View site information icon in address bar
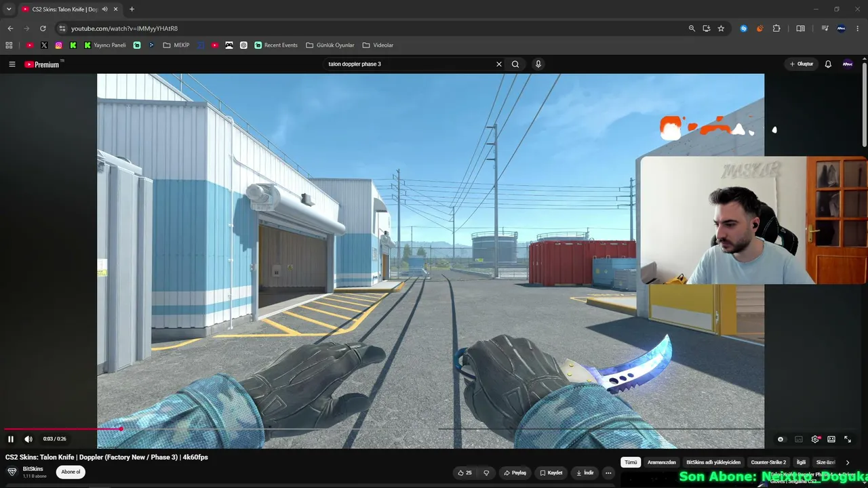Image resolution: width=868 pixels, height=488 pixels. point(62,28)
